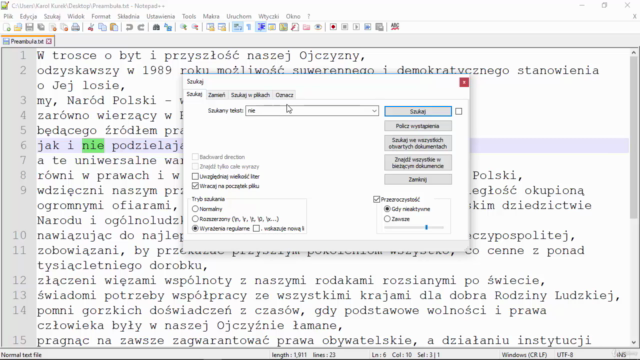Choose 'Gdy nieaktywne' transparency option
This screenshot has width=640, height=360.
pyautogui.click(x=387, y=209)
